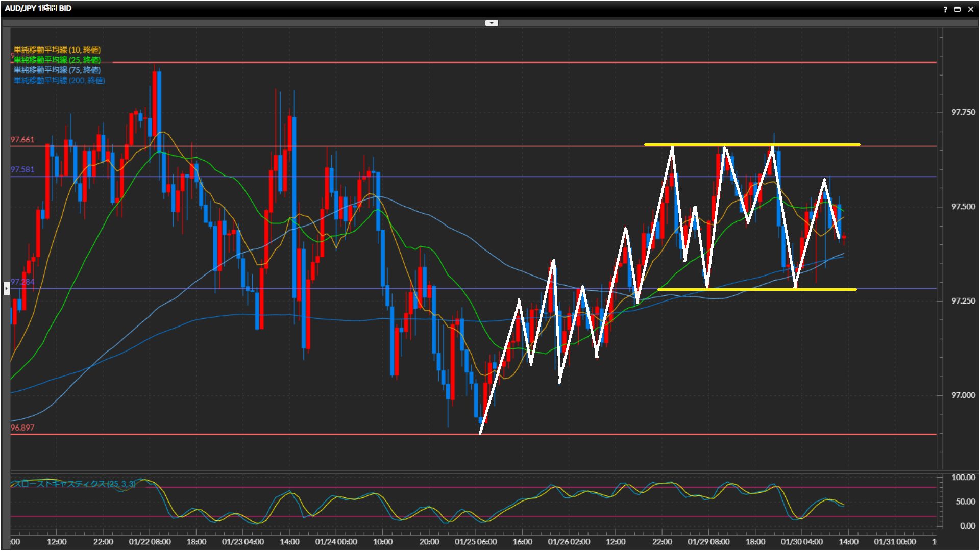
Task: Click the help question mark icon
Action: click(x=945, y=9)
